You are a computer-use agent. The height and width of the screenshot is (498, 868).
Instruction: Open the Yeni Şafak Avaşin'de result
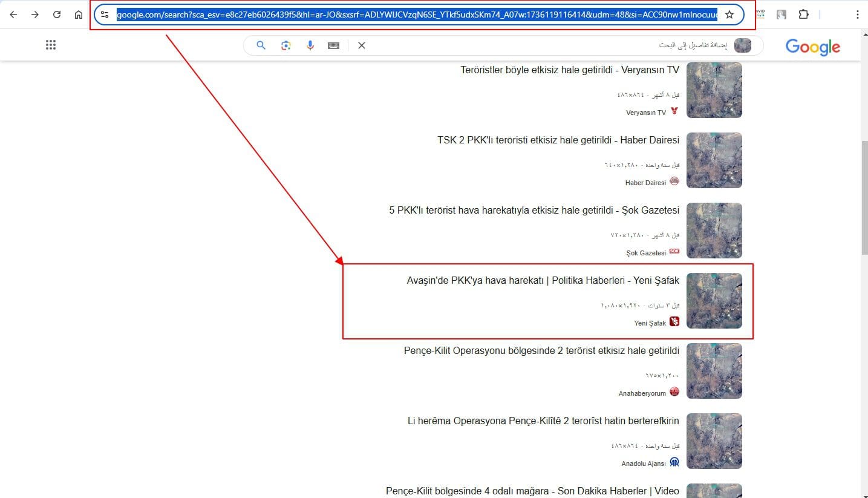(543, 281)
